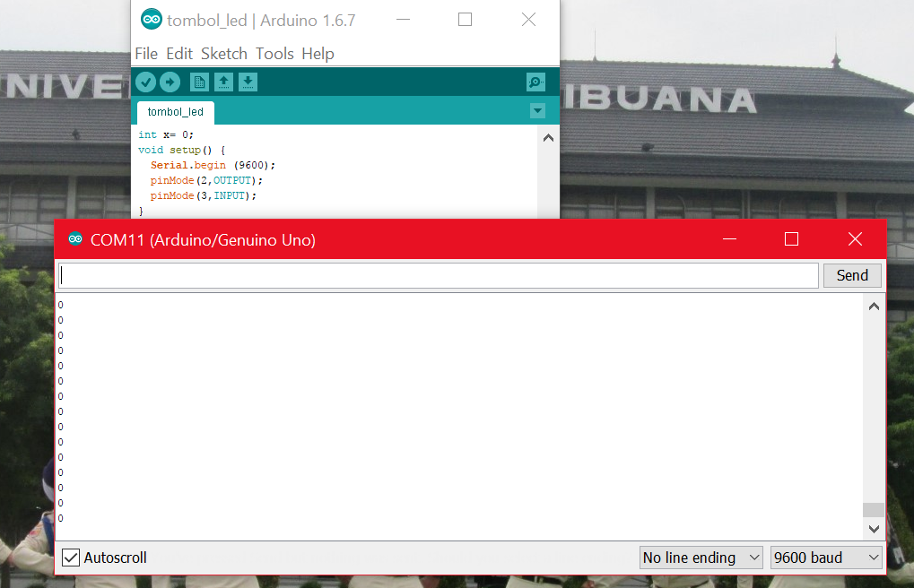Open the File menu
914x588 pixels.
(146, 54)
